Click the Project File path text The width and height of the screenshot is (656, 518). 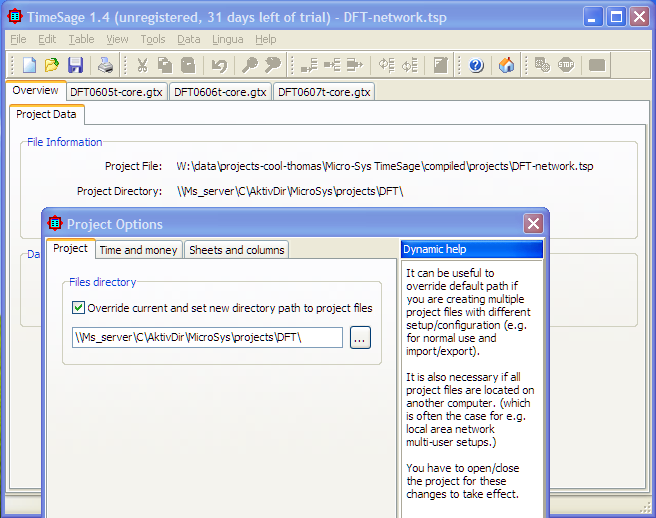[x=384, y=166]
